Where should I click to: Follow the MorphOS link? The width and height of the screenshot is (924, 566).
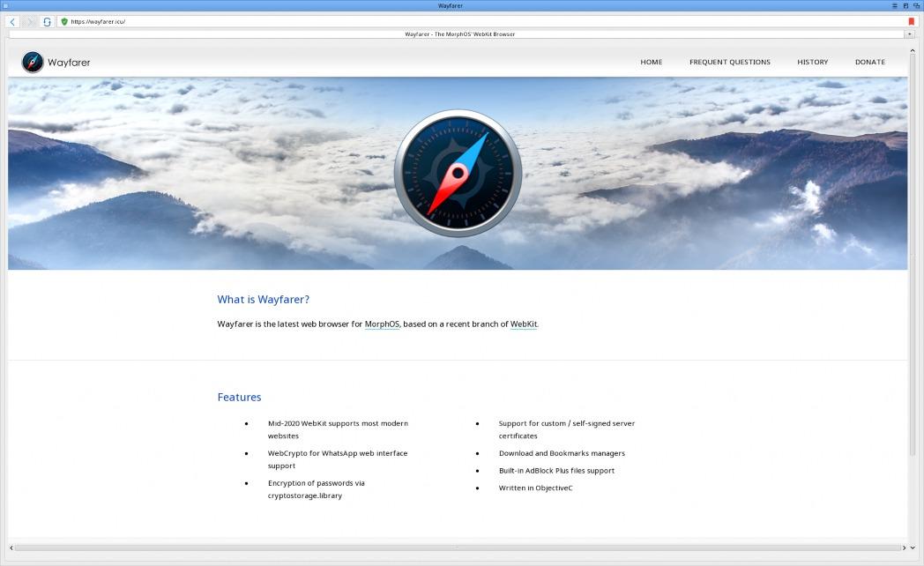[x=382, y=324]
